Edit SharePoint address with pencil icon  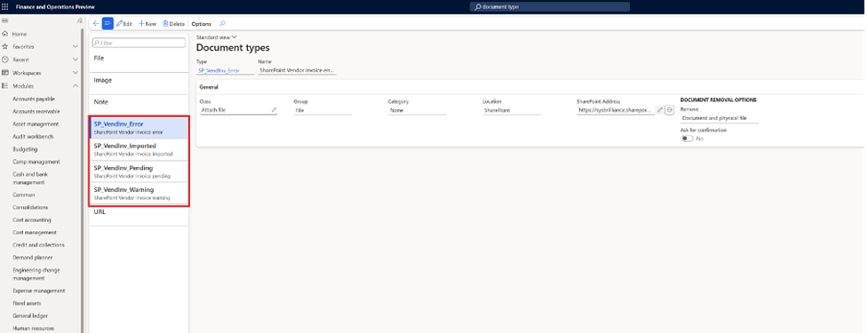659,110
